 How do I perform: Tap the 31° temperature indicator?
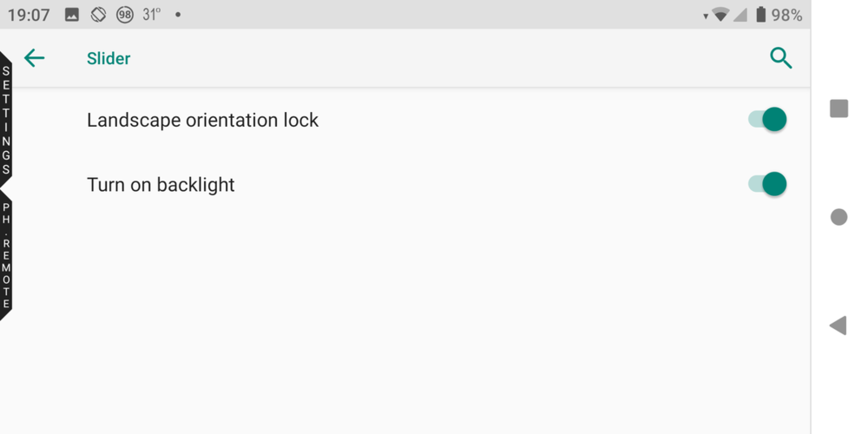[152, 15]
